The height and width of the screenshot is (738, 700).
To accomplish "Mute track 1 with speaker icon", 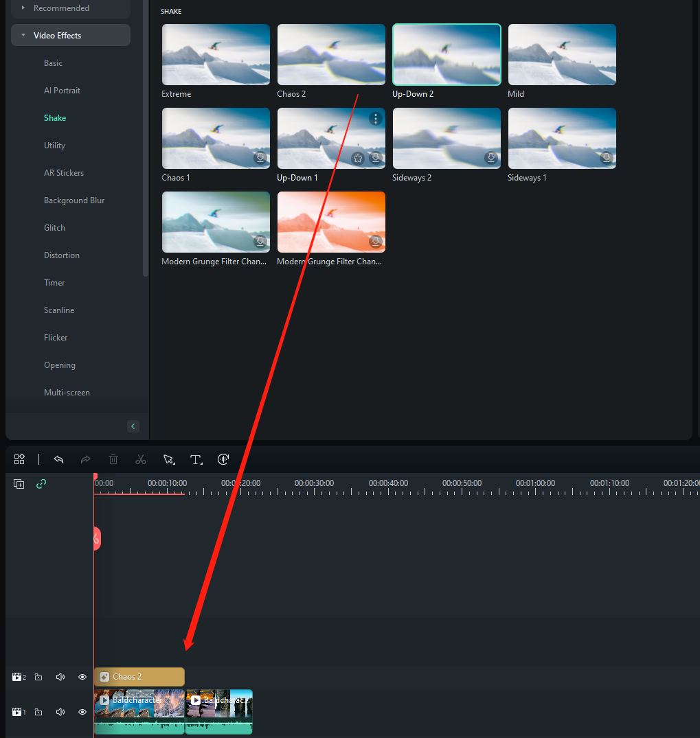I will pos(60,712).
